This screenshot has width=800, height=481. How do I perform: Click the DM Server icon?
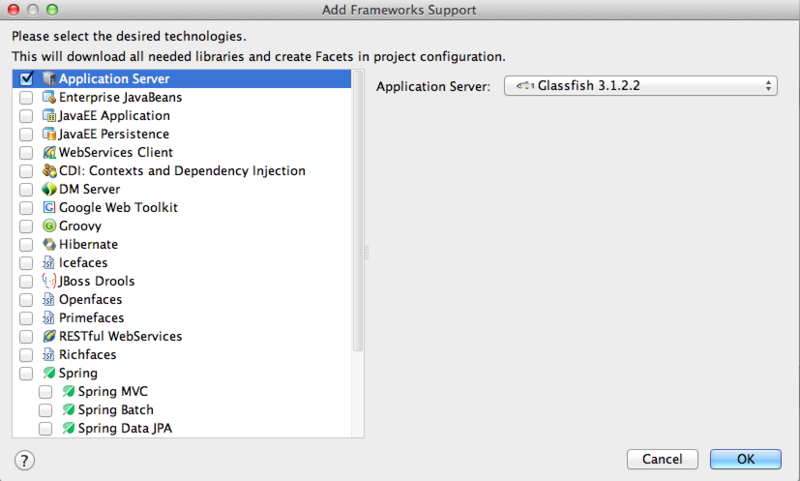pyautogui.click(x=49, y=189)
